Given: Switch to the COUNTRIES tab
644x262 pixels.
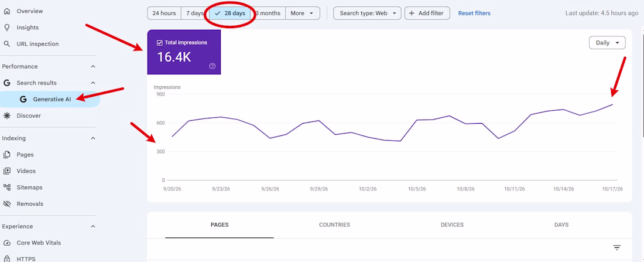Looking at the screenshot, I should (x=334, y=225).
